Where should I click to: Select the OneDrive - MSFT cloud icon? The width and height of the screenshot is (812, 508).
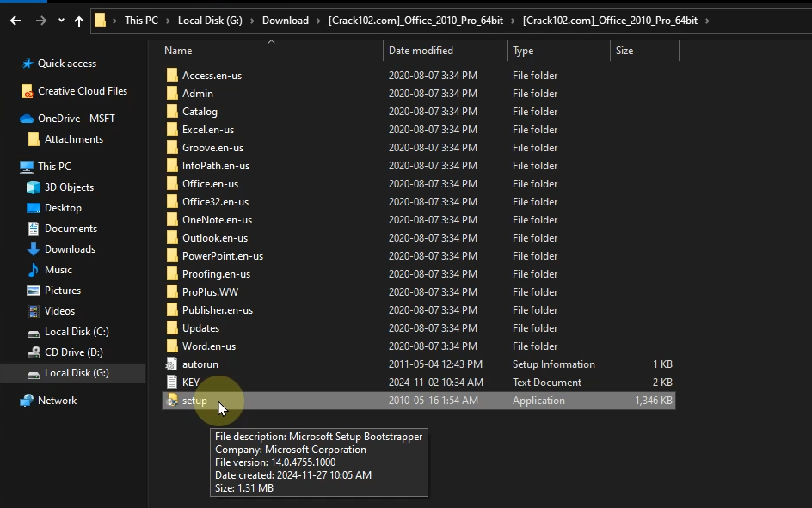coord(27,119)
